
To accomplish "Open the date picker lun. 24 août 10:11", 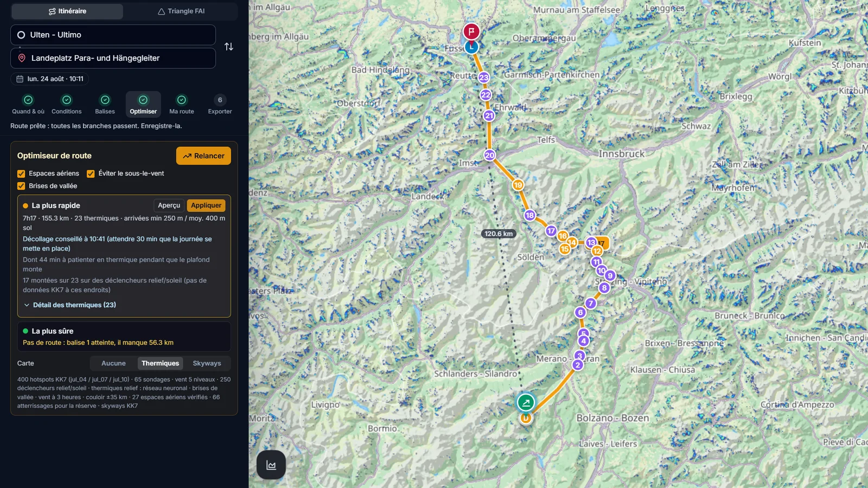I will [50, 79].
